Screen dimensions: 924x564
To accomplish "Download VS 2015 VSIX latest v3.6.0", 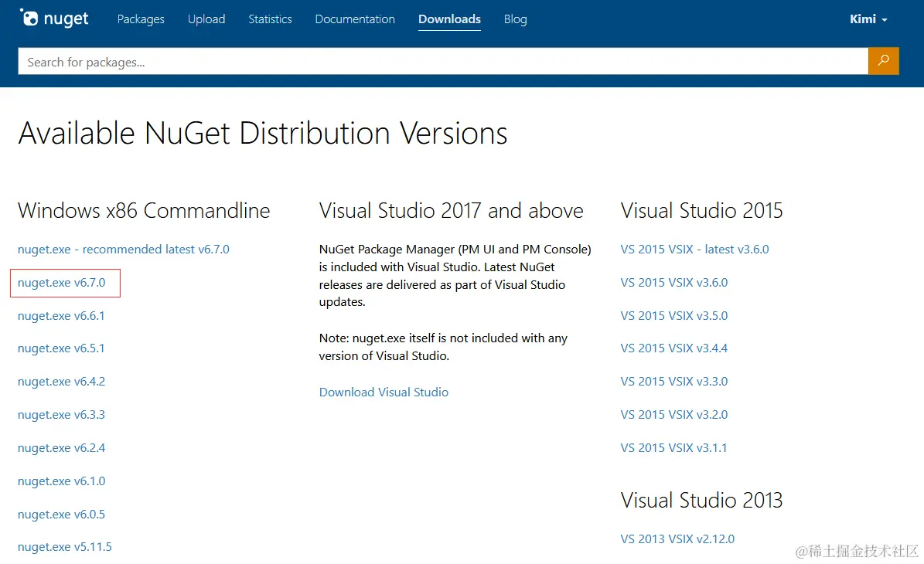I will pos(695,249).
